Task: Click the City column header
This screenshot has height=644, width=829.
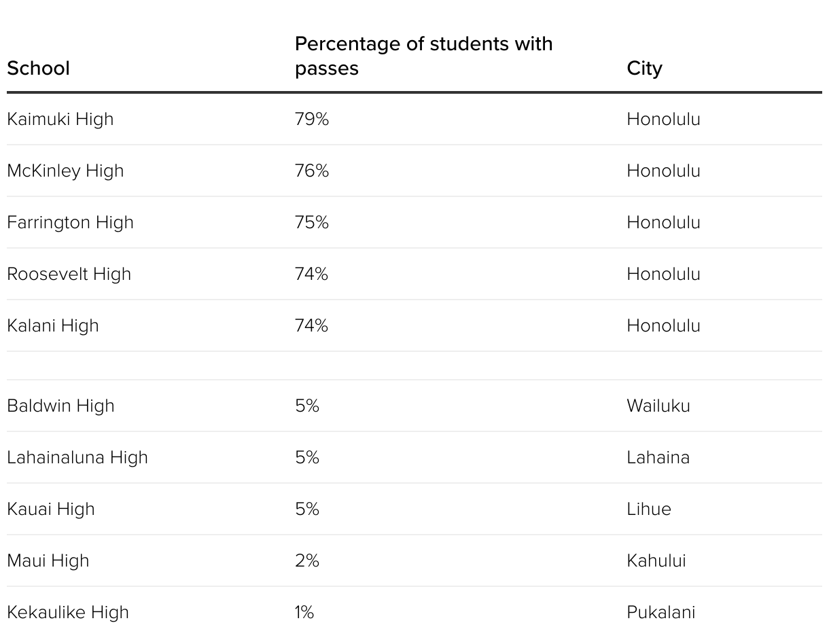Action: (644, 68)
